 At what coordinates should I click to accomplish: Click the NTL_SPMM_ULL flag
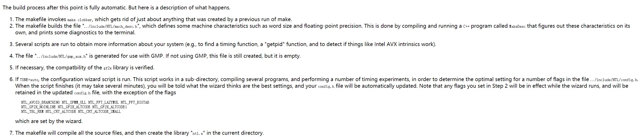(74, 102)
